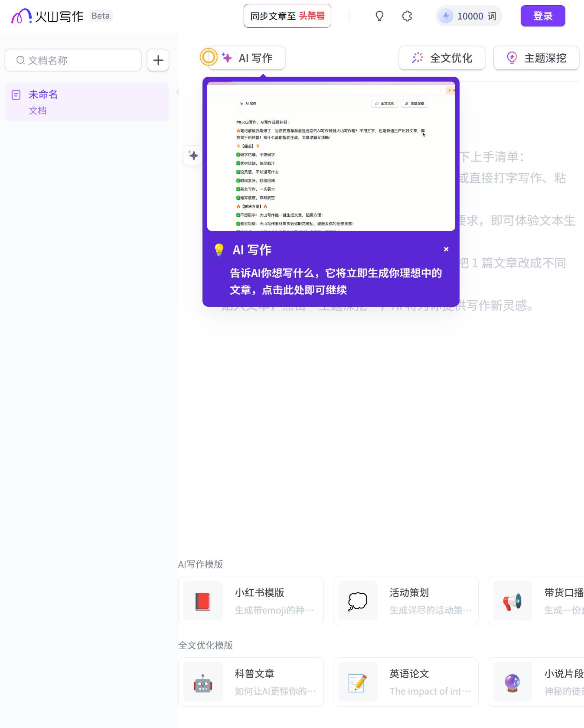584x728 pixels.
Task: Open the puzzle-piece extension icon
Action: coord(407,16)
